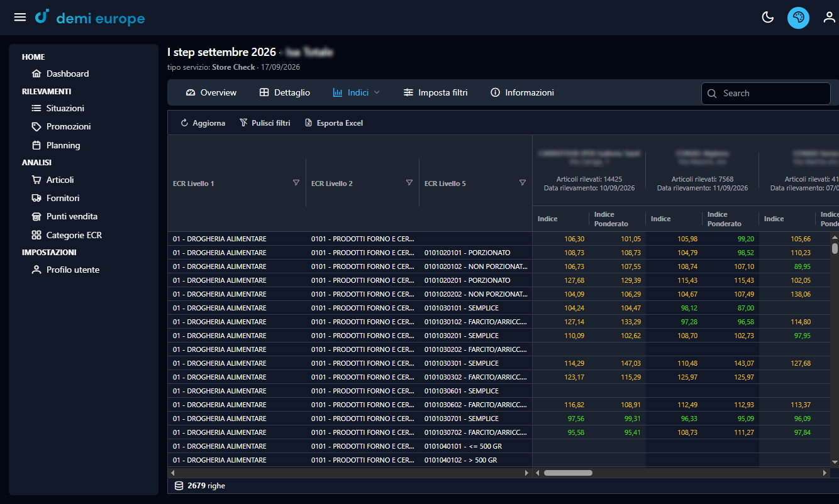Open Planning in sidebar
This screenshot has height=504, width=839.
(56, 145)
